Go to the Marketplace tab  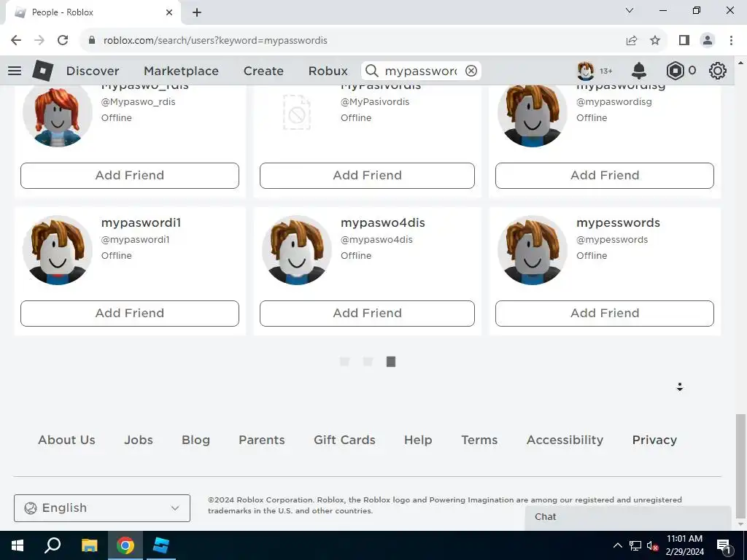(x=181, y=71)
